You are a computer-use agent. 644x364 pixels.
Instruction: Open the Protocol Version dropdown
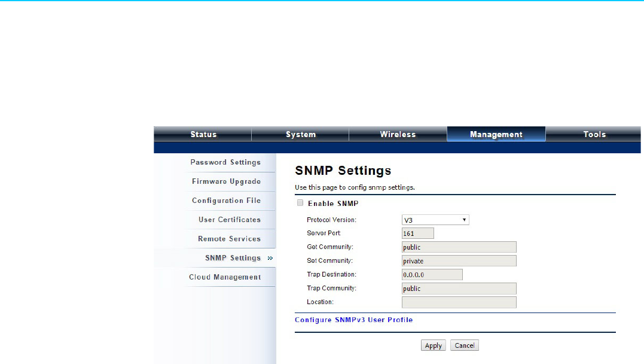435,220
